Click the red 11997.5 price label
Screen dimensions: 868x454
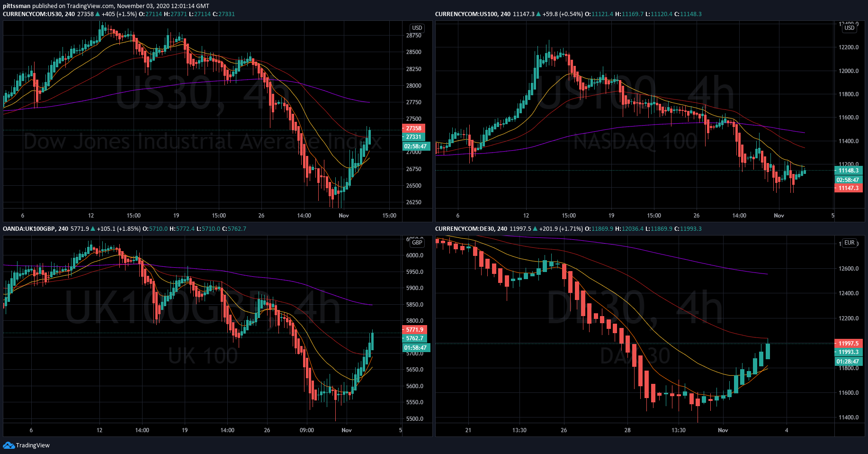pos(849,344)
